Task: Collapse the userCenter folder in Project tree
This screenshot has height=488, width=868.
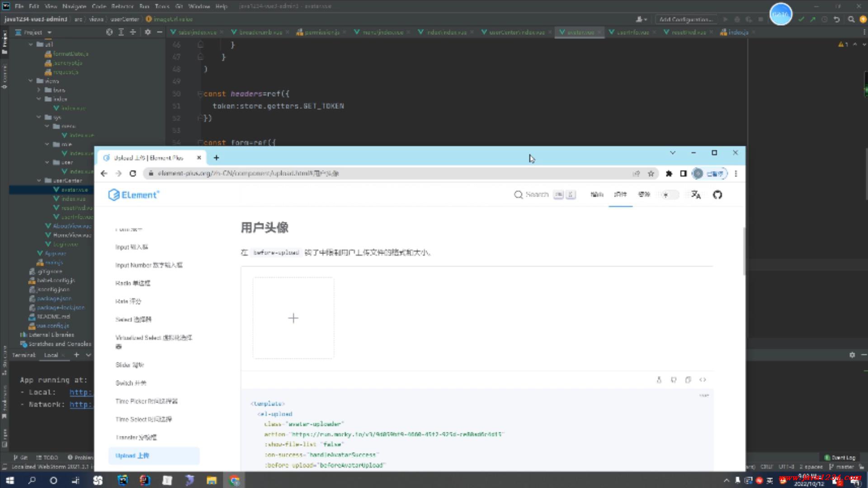Action: point(39,180)
